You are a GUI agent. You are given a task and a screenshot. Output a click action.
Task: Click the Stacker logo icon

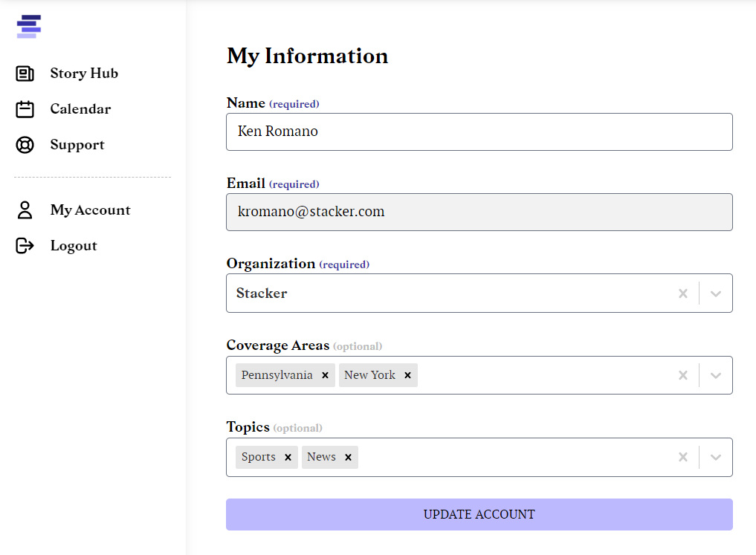coord(28,26)
